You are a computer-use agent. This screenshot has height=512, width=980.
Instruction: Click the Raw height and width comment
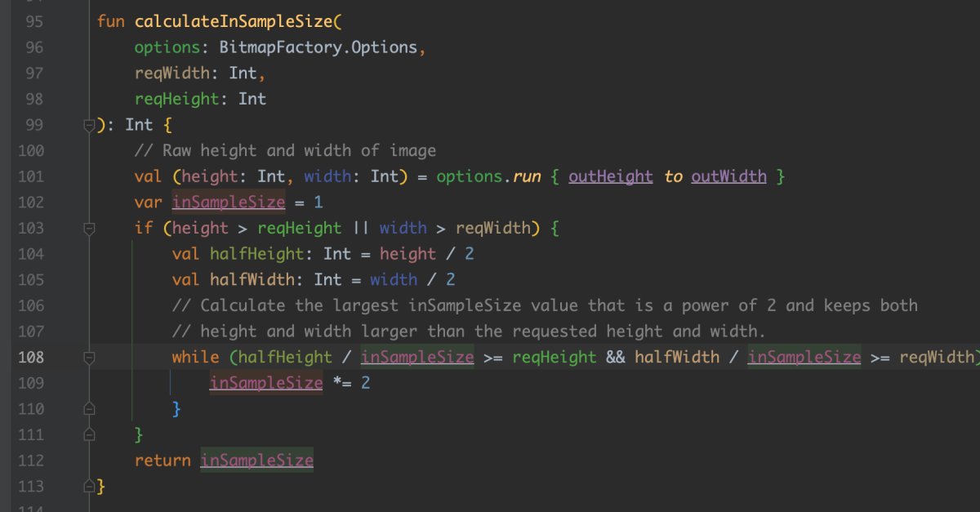286,151
